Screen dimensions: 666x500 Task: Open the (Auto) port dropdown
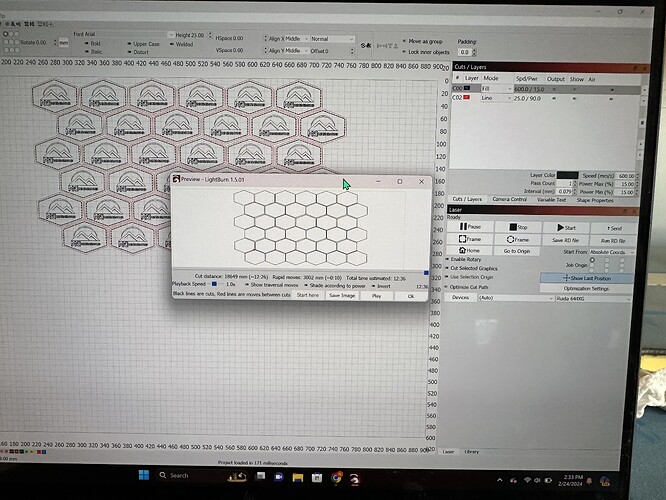[x=515, y=298]
